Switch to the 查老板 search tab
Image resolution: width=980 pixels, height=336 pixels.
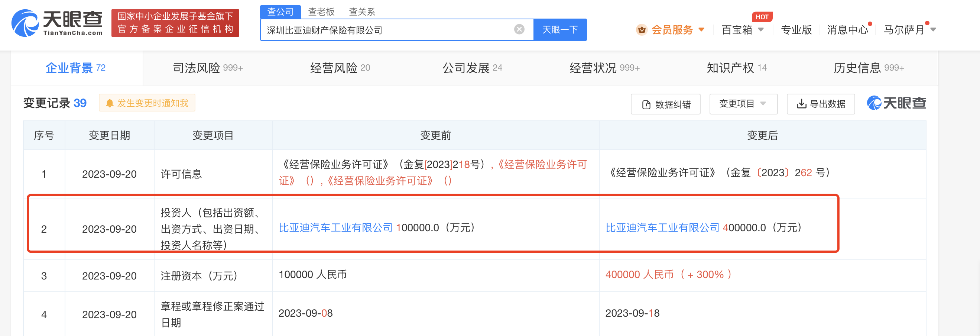coord(321,12)
